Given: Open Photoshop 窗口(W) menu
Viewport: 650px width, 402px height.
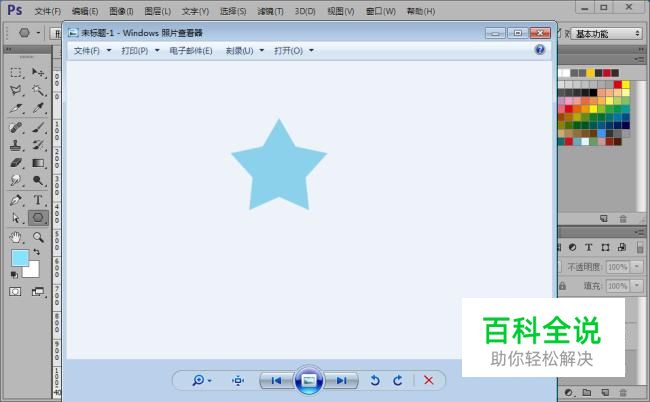Looking at the screenshot, I should click(x=381, y=11).
